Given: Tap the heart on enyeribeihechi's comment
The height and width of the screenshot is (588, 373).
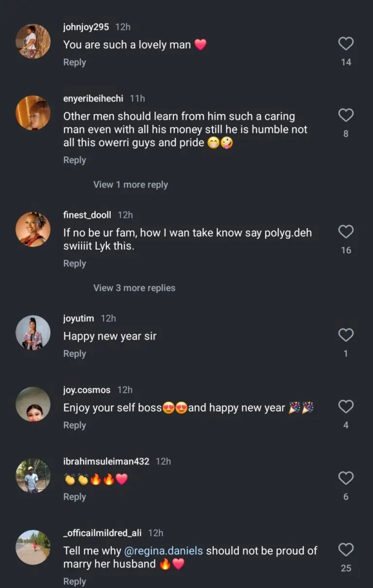Looking at the screenshot, I should point(346,116).
